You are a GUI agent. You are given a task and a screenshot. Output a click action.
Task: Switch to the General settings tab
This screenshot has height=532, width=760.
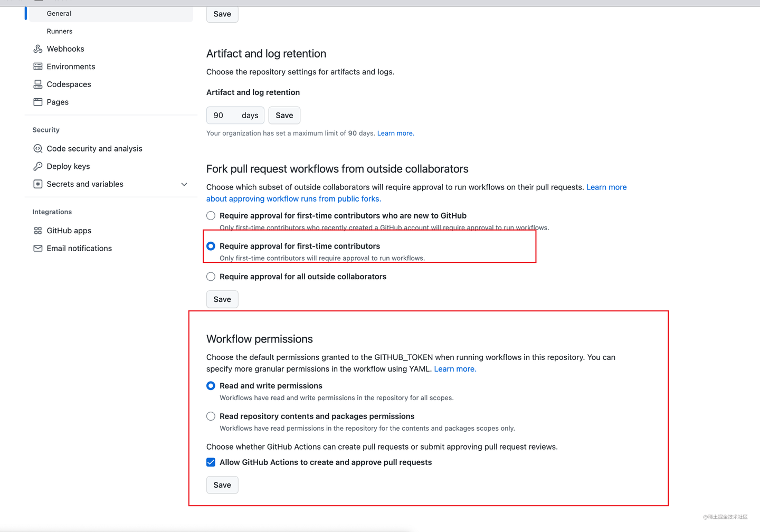[x=59, y=13]
